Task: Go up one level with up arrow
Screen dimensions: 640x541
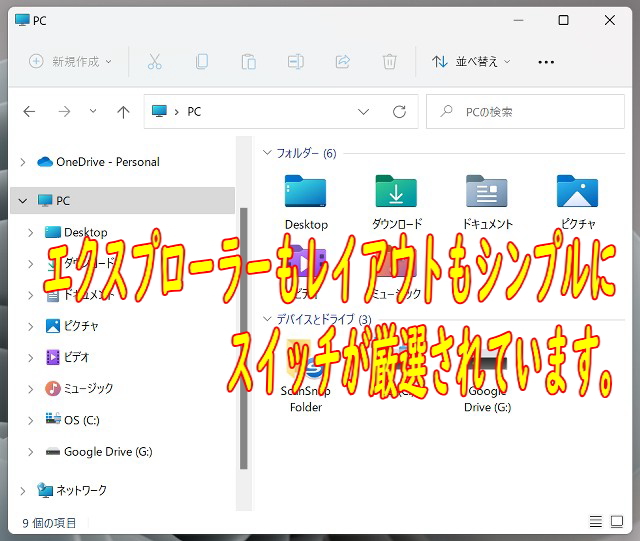Action: tap(123, 112)
